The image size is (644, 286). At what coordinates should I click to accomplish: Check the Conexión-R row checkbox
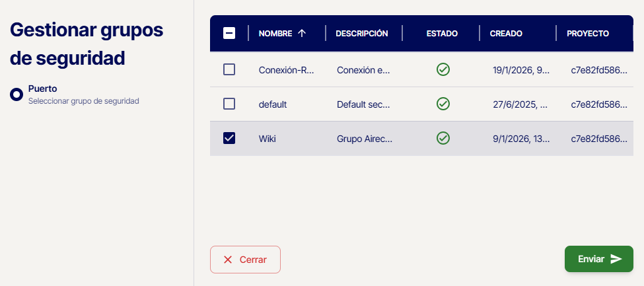click(229, 69)
